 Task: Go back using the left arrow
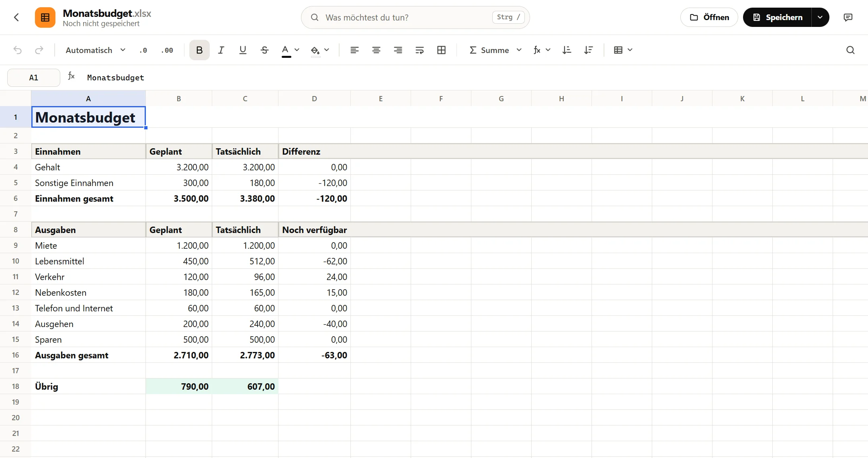click(16, 17)
